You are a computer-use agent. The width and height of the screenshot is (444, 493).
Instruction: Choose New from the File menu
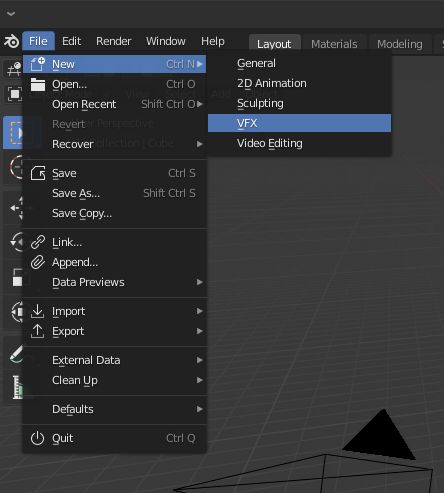(x=114, y=64)
